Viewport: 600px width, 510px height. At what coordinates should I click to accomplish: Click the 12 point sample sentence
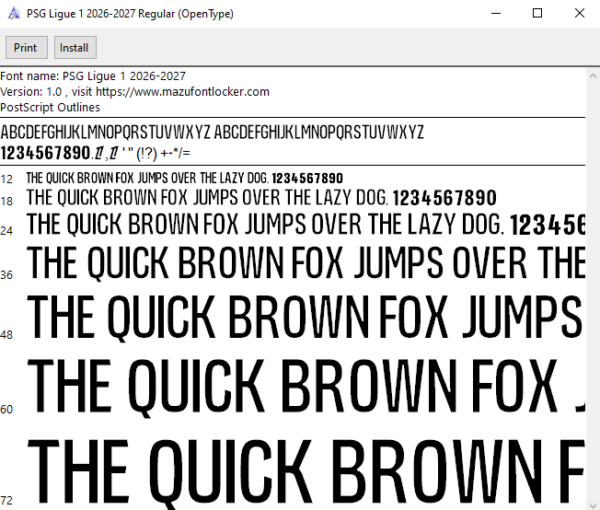tap(184, 178)
